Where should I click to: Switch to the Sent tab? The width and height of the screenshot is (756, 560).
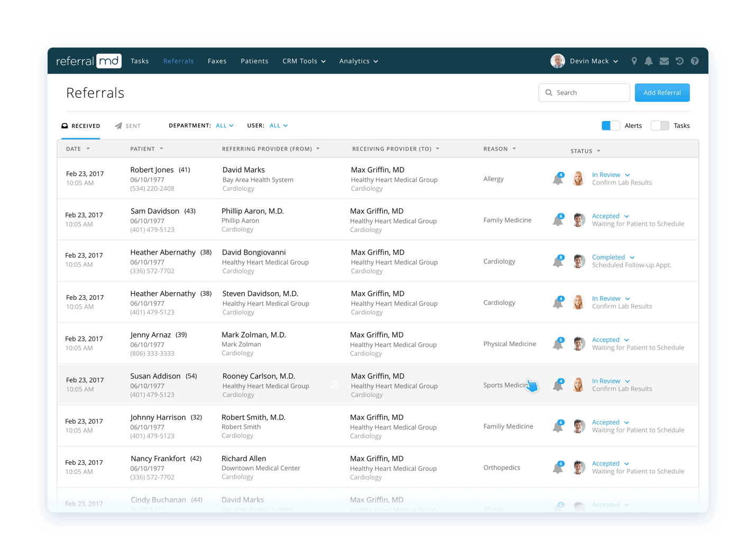point(128,126)
